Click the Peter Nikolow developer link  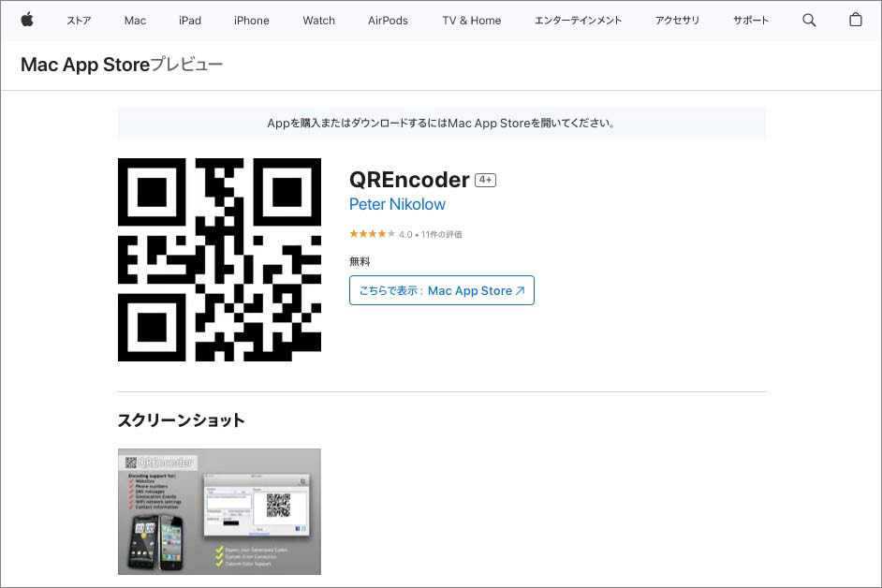(397, 204)
